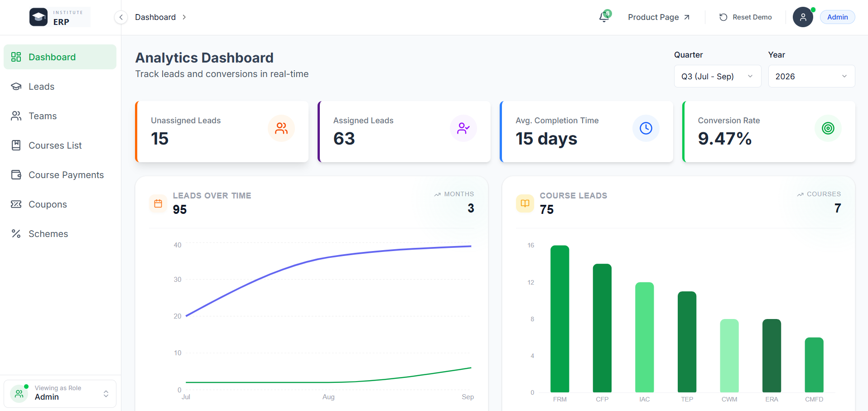Click the breadcrumb chevron after Dashboard

tap(184, 17)
